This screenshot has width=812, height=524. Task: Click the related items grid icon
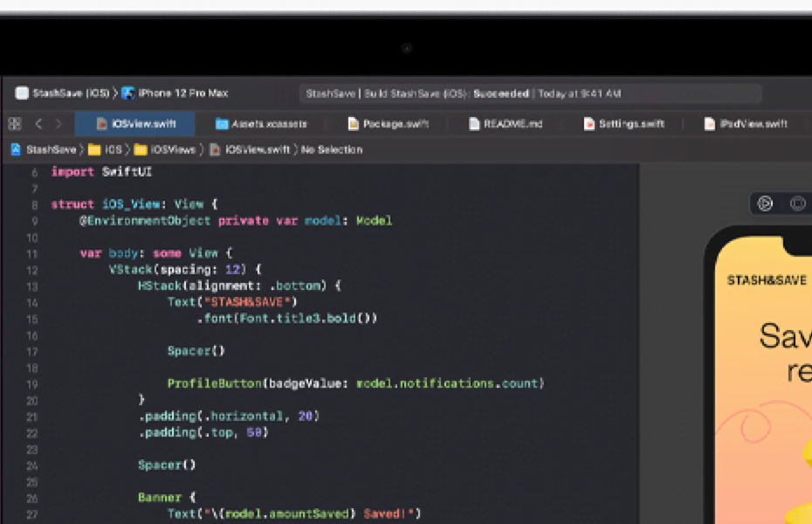14,124
